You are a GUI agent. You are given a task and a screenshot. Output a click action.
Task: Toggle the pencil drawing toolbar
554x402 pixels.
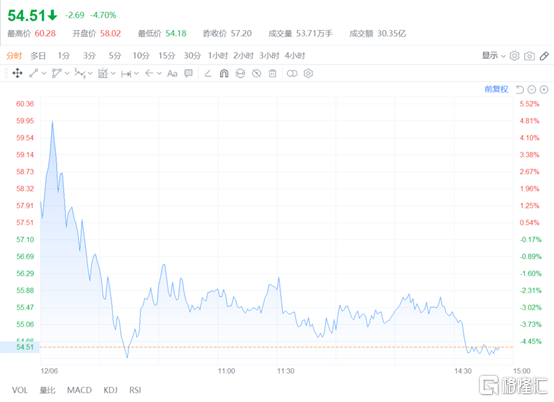click(544, 56)
